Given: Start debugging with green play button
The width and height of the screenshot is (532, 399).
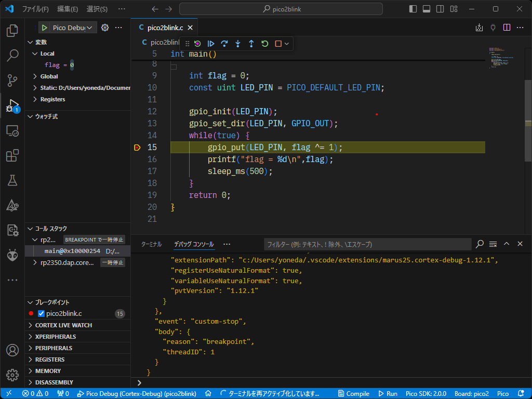Looking at the screenshot, I should pyautogui.click(x=45, y=28).
